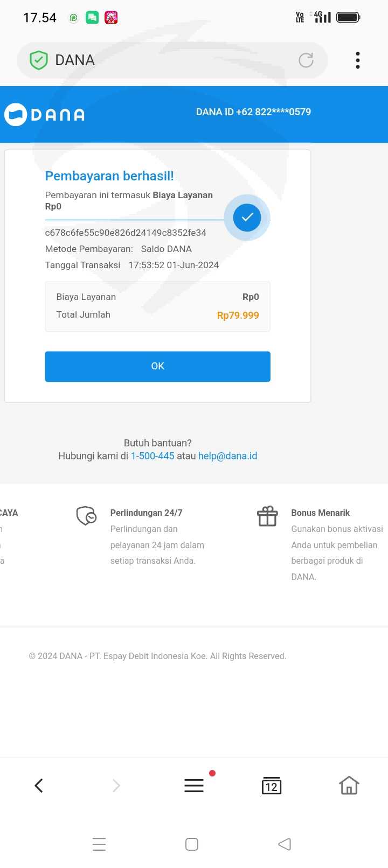Tap the DANA logo in header
Viewport: 388px width, 868px height.
pos(45,114)
